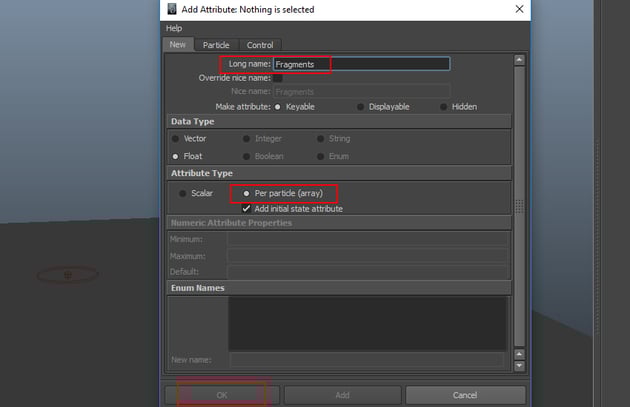Viewport: 630px width, 407px height.
Task: Click the Maya icon in the dialog title bar
Action: 172,9
